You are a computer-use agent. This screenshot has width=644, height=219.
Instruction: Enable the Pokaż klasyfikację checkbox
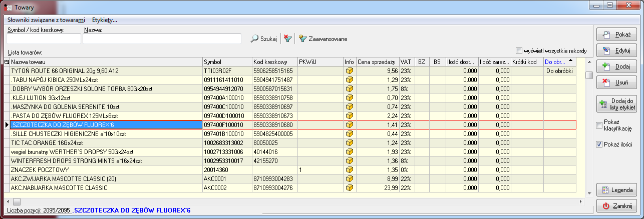coord(599,125)
